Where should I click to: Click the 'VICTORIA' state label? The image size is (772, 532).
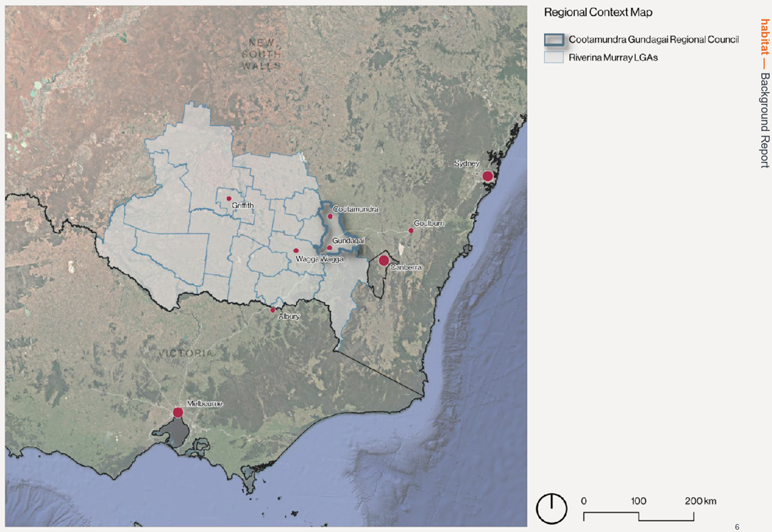(x=186, y=353)
